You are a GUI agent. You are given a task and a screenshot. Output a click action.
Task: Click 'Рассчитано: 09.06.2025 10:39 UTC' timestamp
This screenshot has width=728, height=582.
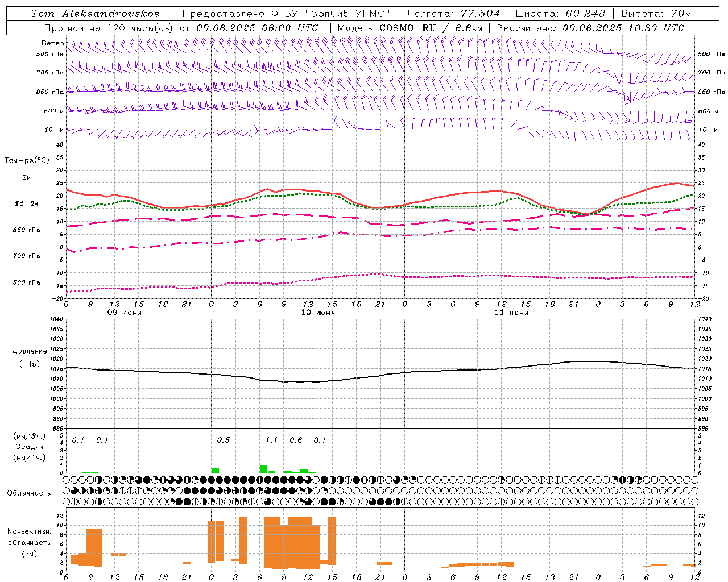coord(590,28)
